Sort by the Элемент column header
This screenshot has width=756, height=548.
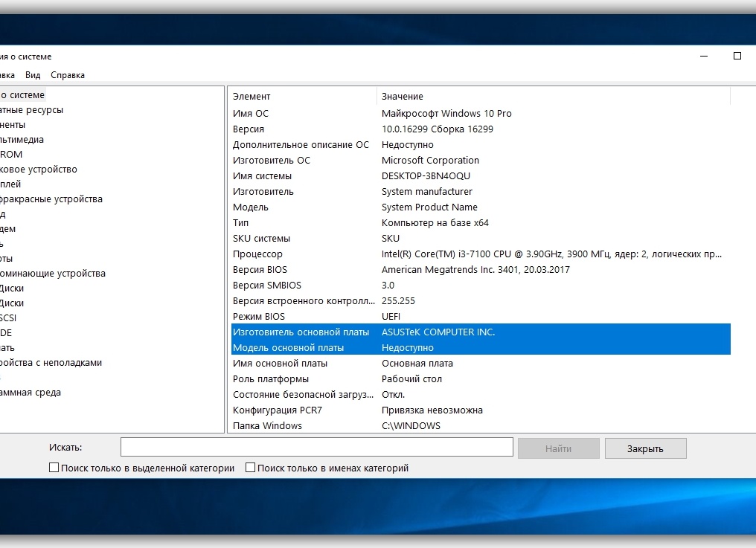click(252, 97)
